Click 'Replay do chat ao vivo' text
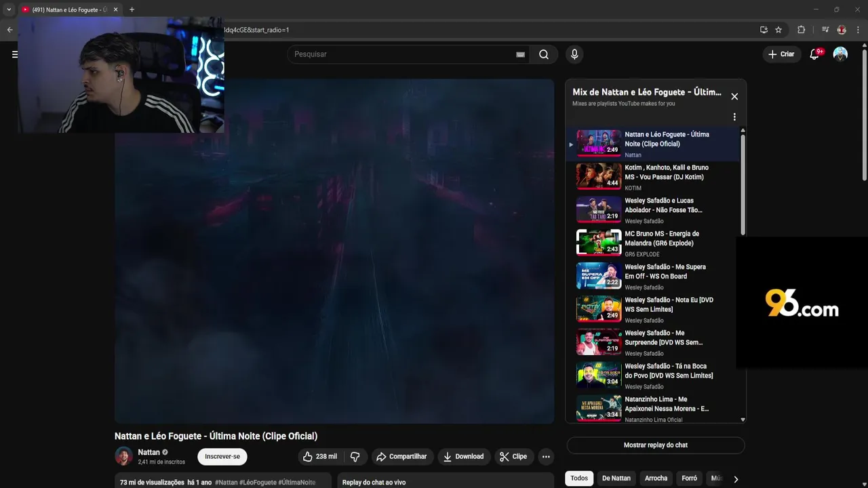 374,483
